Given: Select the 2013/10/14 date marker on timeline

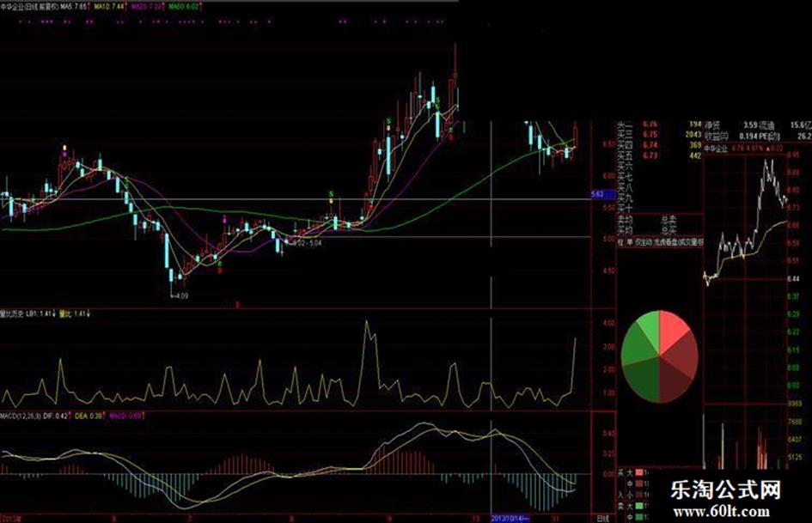Looking at the screenshot, I should tap(510, 519).
